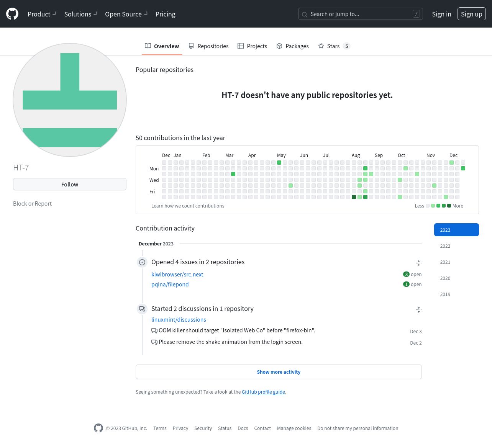Open the Contact footer link
The width and height of the screenshot is (492, 448).
coord(262,428)
